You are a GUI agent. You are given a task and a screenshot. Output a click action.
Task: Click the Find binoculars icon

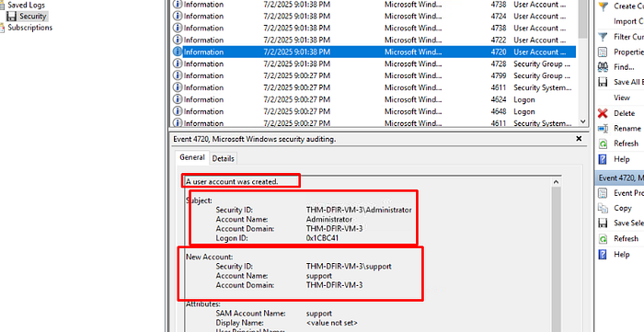click(603, 67)
